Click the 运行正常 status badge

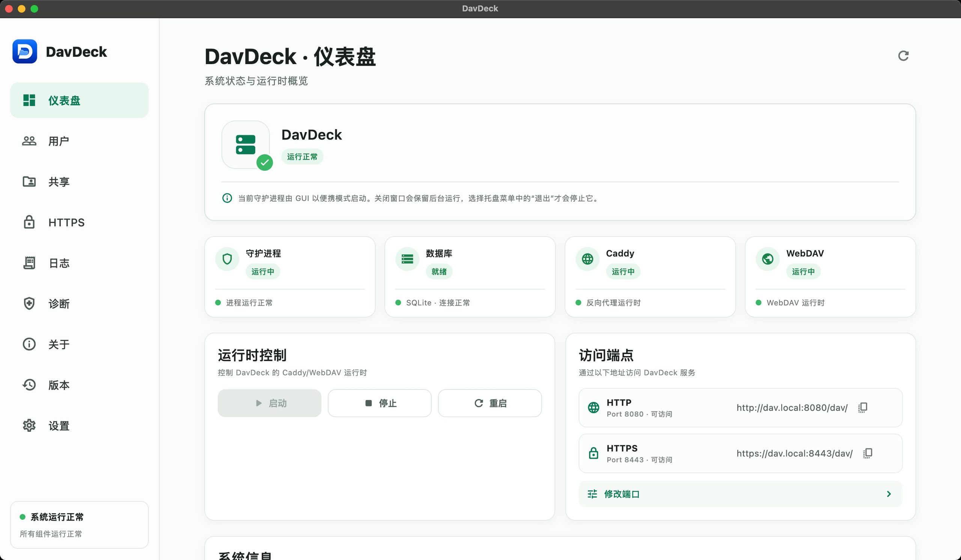click(x=303, y=157)
